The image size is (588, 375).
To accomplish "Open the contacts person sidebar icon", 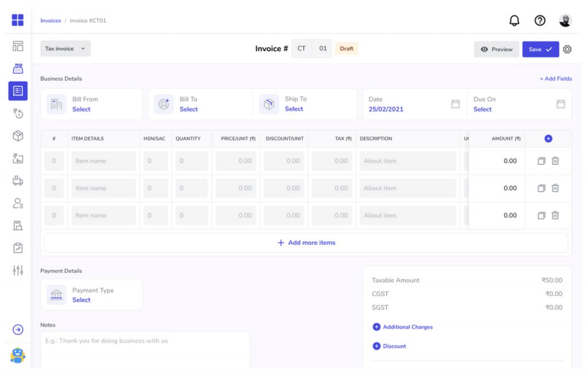I will pos(18,203).
